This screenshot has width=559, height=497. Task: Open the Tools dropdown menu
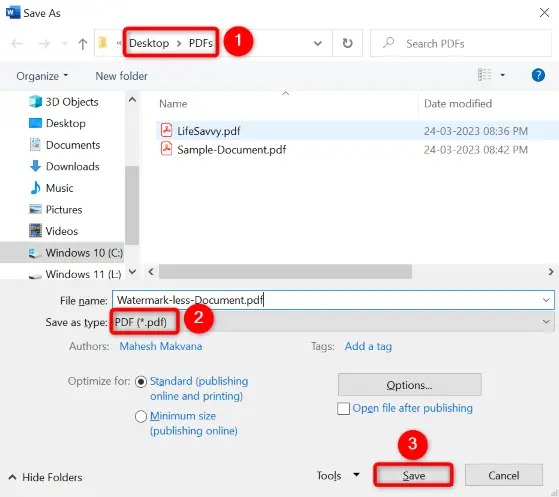pos(338,476)
